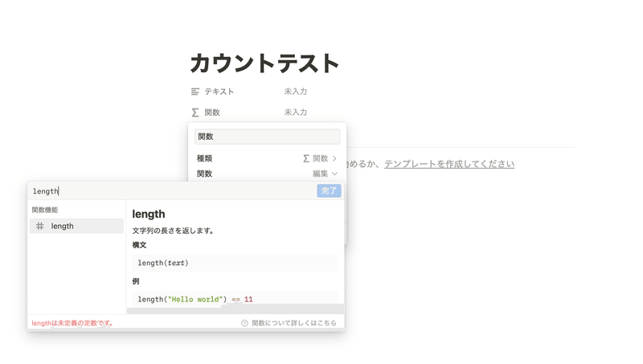This screenshot has height=364, width=643.
Task: Expand the 種類 type chevron
Action: pyautogui.click(x=334, y=158)
